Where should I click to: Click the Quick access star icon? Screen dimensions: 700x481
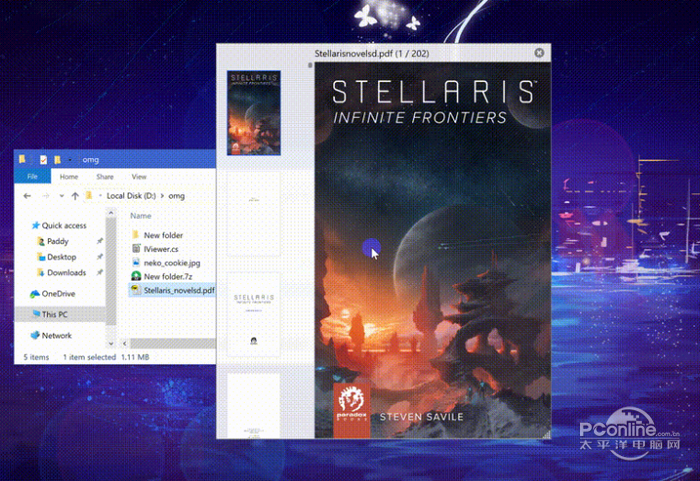35,226
